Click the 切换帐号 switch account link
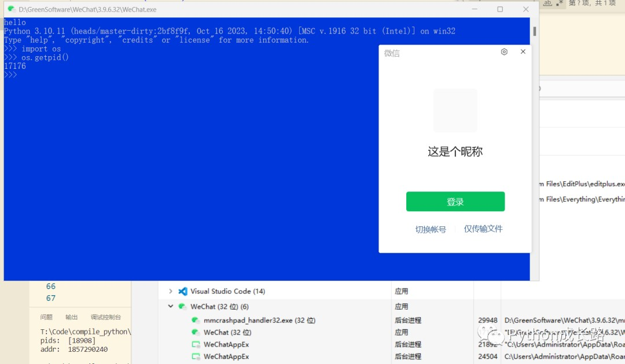This screenshot has height=364, width=625. [430, 229]
